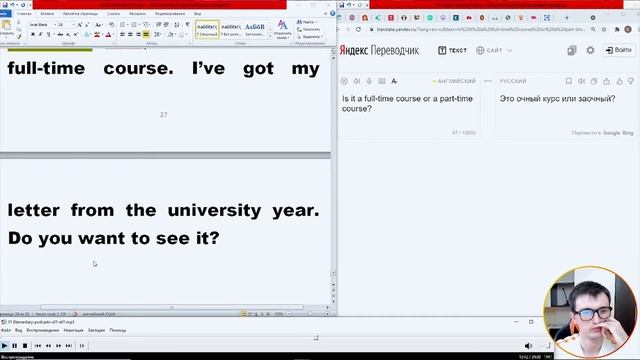This screenshot has height=360, width=640.
Task: Center the text in Word
Action: [x=130, y=34]
